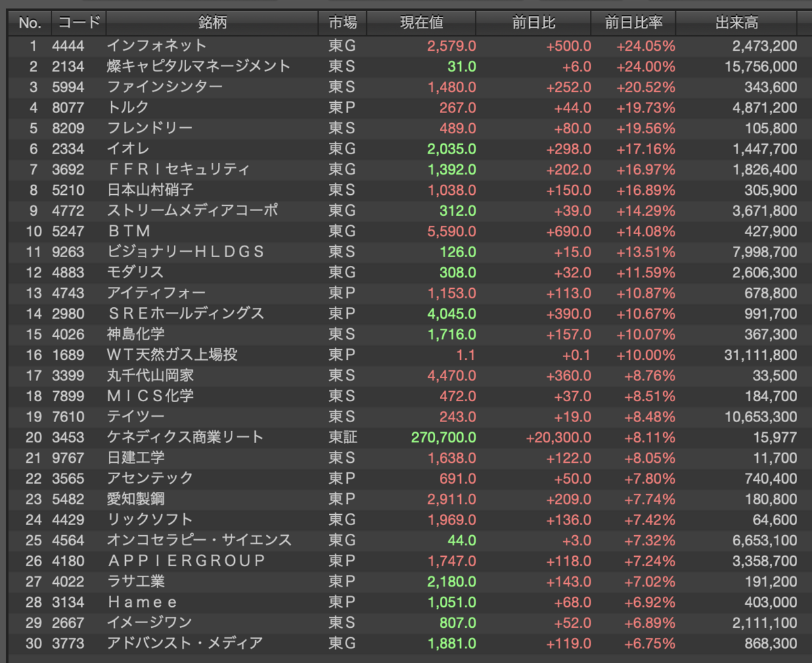The width and height of the screenshot is (812, 663).
Task: Select ラサ工業 stock name
Action: pos(135,581)
